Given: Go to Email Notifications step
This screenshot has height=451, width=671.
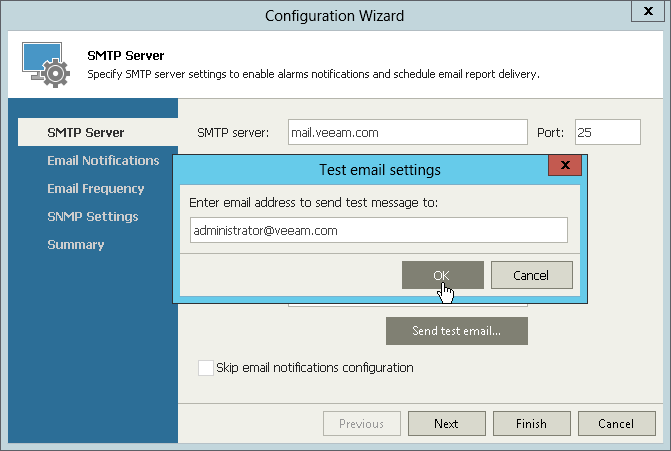Looking at the screenshot, I should coord(103,160).
